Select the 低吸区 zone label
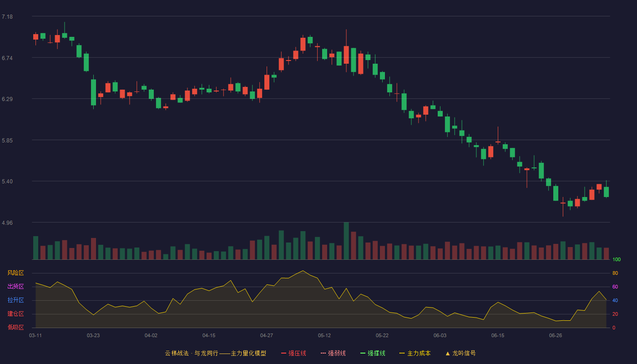 click(15, 327)
